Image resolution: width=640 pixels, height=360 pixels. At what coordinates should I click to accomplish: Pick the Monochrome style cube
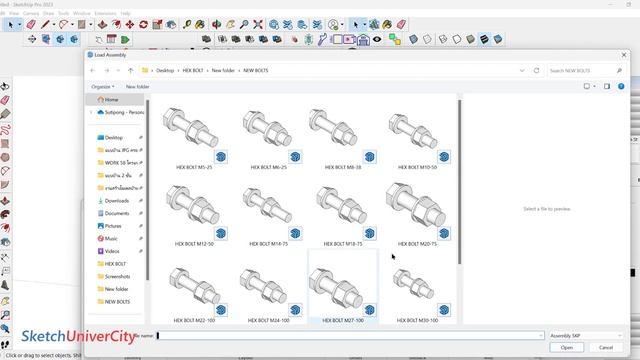point(498,39)
